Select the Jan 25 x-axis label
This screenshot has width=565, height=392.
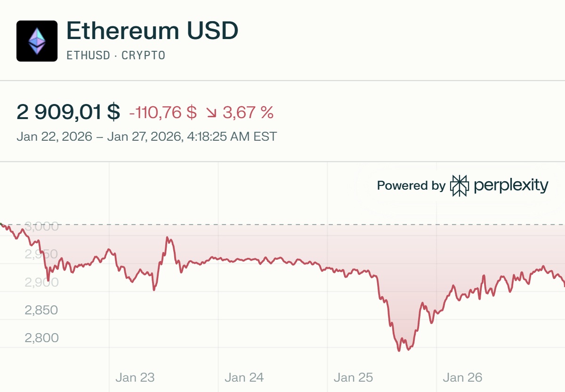coord(354,377)
